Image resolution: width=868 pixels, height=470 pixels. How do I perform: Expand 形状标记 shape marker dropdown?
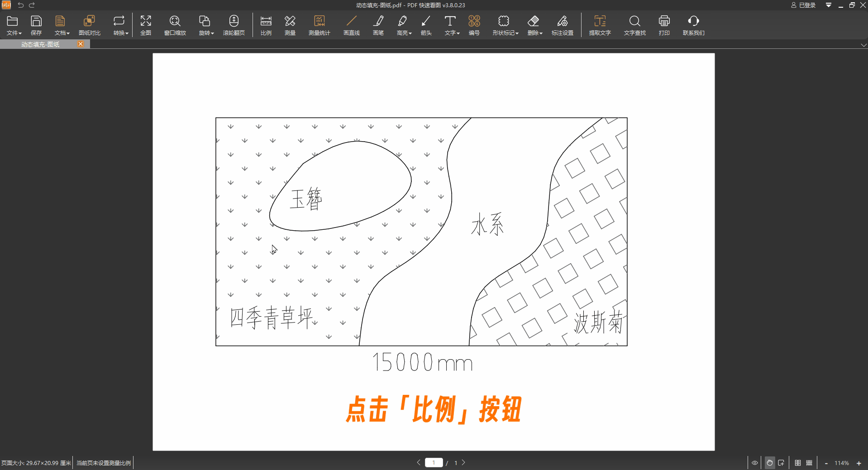coord(505,25)
